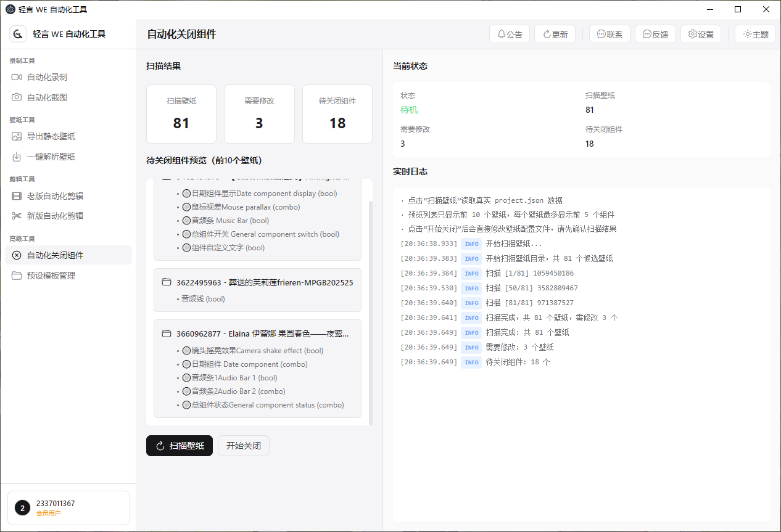Select the 导出静态壁纸 image icon
Viewport: 781px width, 532px height.
pyautogui.click(x=17, y=136)
